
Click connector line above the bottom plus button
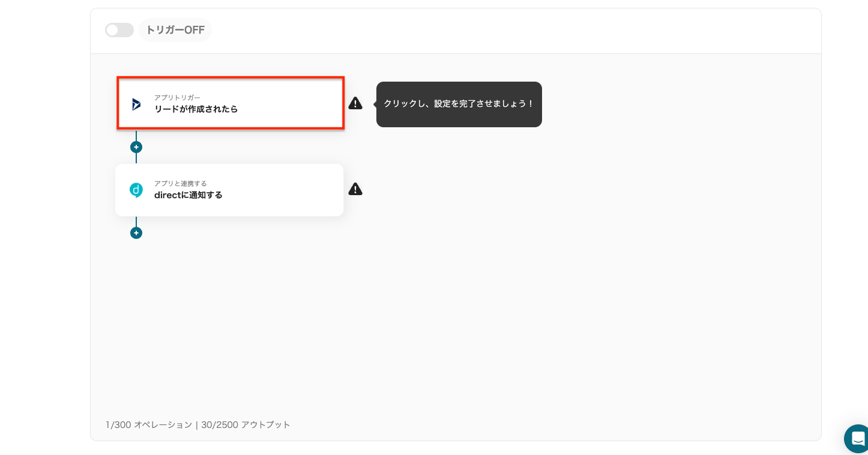click(x=136, y=221)
